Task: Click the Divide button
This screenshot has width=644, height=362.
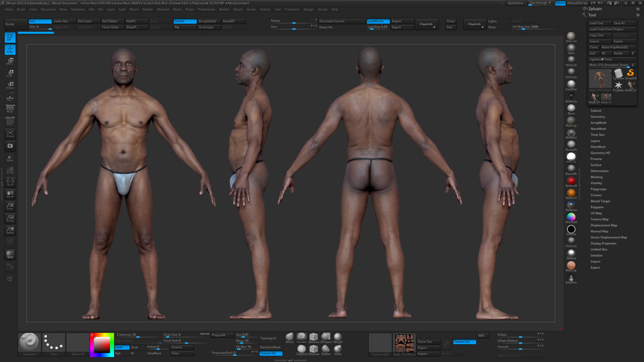Action: (x=15, y=23)
